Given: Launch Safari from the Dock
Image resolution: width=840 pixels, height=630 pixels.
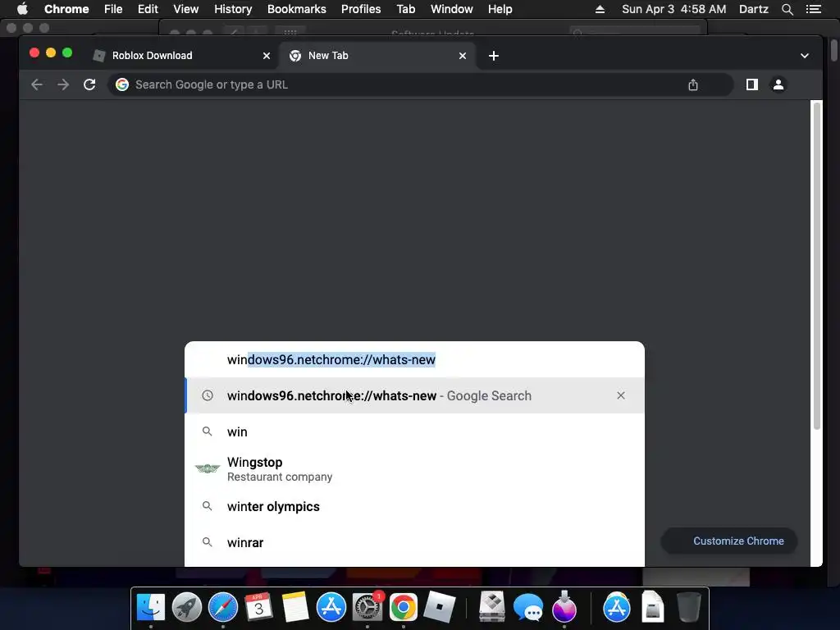Looking at the screenshot, I should click(x=223, y=607).
